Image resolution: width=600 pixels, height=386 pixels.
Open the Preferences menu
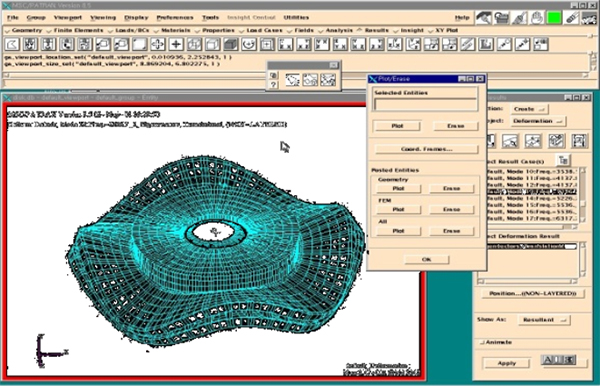point(175,18)
